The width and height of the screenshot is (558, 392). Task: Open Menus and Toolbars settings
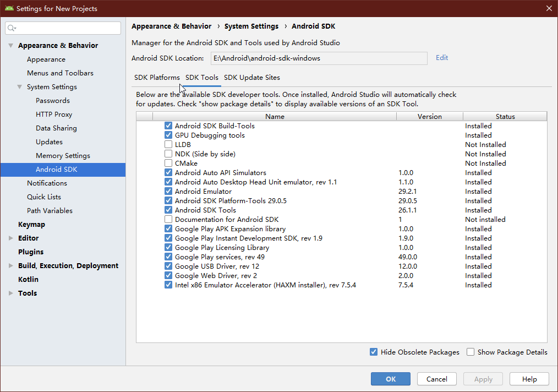pos(60,73)
